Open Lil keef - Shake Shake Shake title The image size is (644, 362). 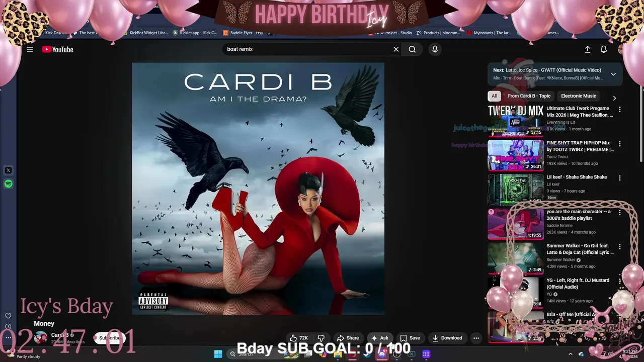click(x=577, y=177)
